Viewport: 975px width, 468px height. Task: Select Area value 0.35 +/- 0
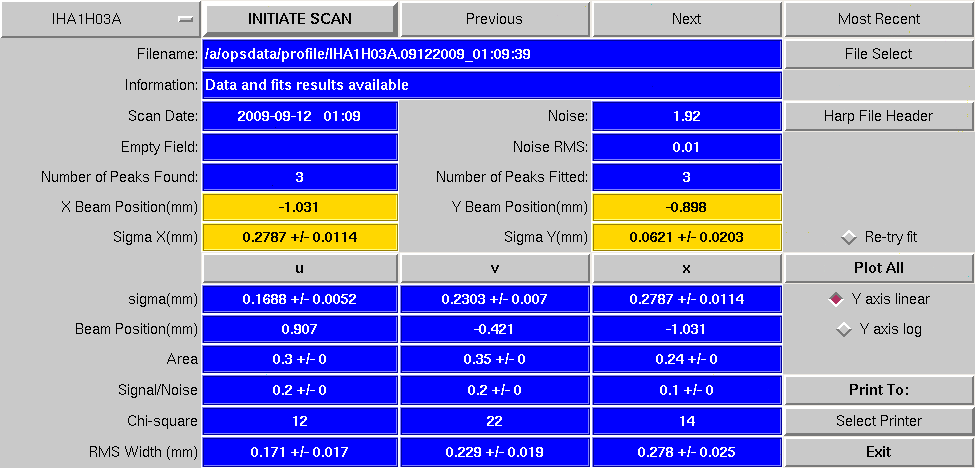(x=494, y=360)
